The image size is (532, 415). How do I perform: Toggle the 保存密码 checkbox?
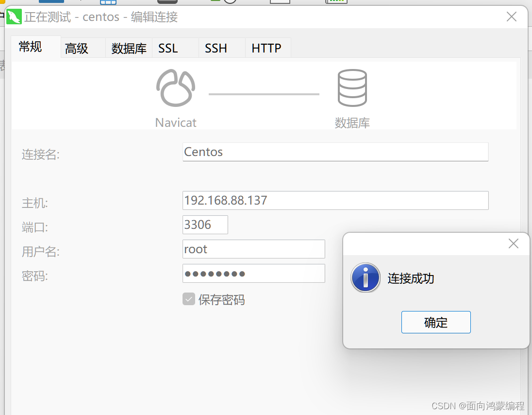click(x=189, y=299)
